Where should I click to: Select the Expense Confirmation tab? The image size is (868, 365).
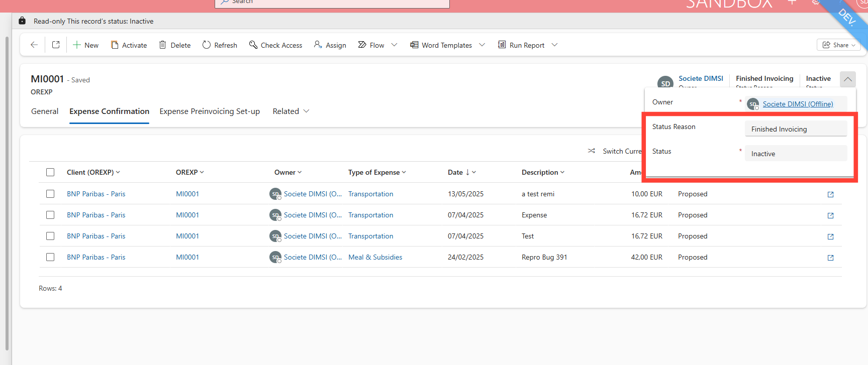[x=109, y=111]
